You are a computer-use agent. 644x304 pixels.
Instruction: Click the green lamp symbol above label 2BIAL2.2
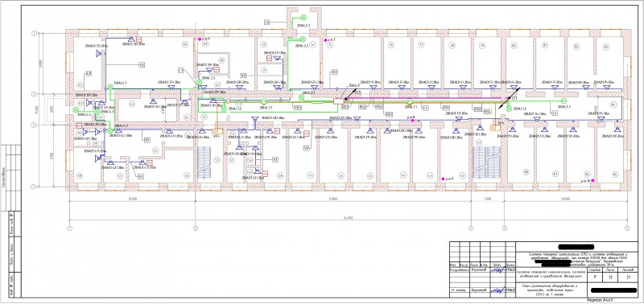(303, 39)
